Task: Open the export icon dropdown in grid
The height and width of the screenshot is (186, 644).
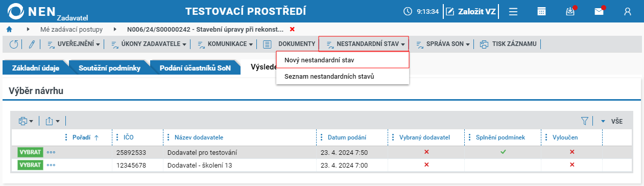Action: pos(53,121)
